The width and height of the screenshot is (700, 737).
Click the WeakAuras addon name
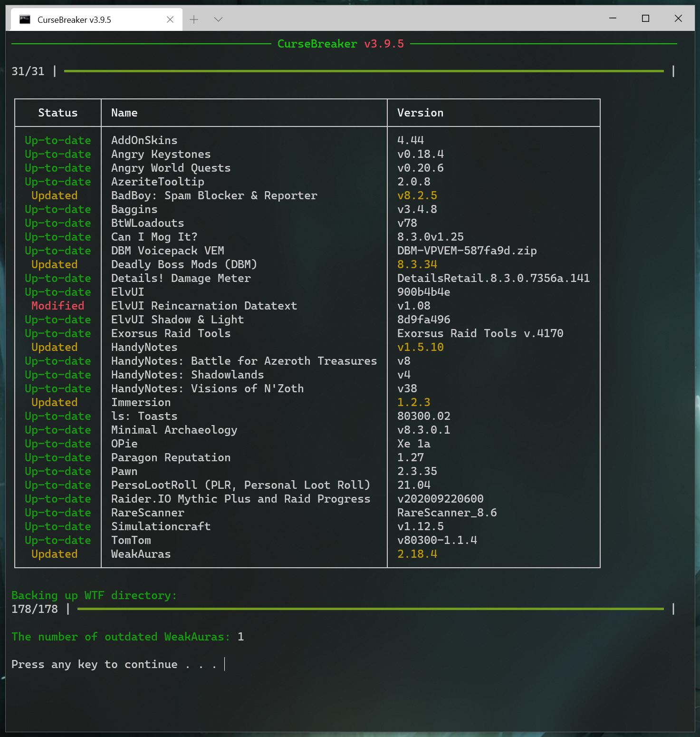141,554
